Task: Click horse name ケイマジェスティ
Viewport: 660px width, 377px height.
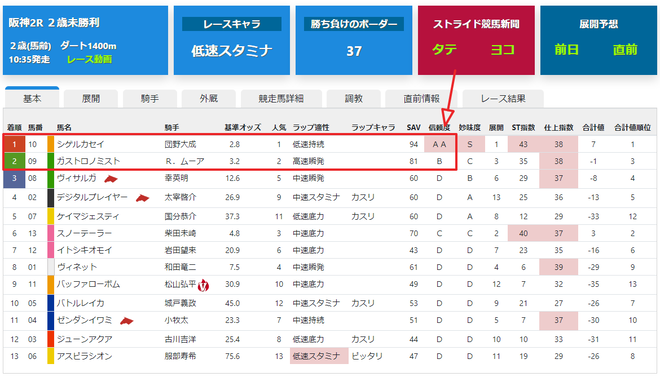Action: click(x=88, y=217)
